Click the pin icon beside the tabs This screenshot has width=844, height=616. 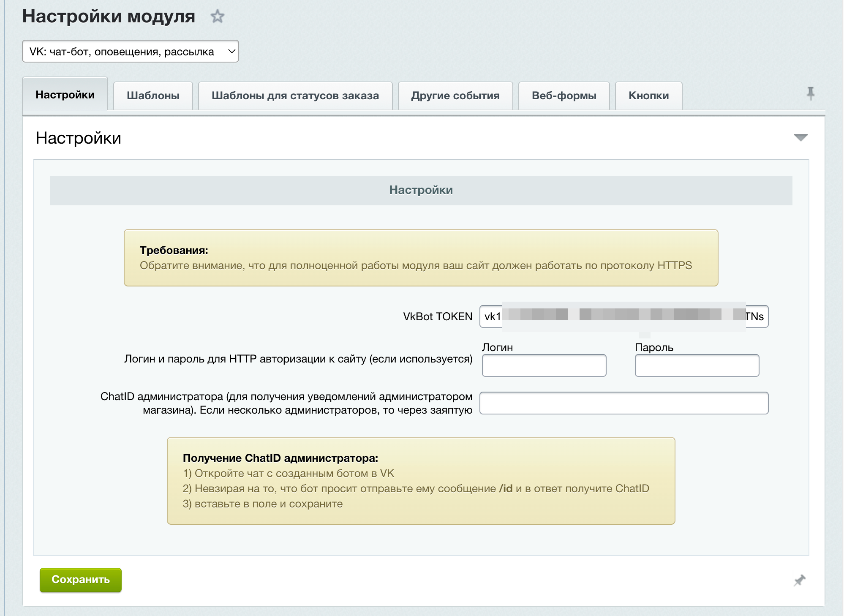(810, 93)
